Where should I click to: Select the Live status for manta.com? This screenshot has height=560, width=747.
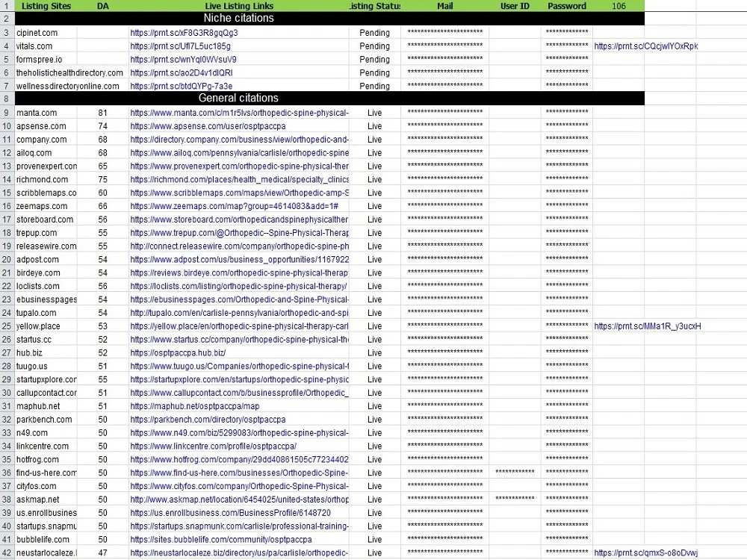tap(374, 113)
